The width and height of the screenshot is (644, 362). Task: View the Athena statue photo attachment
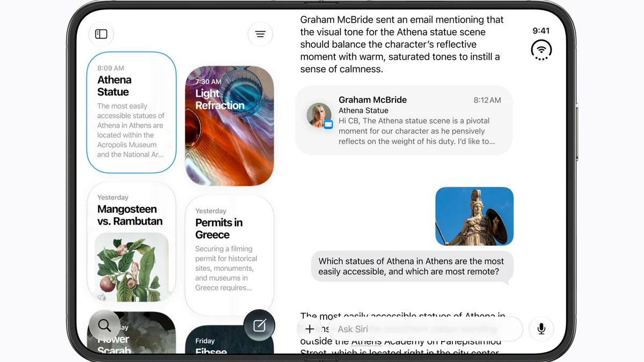click(474, 216)
